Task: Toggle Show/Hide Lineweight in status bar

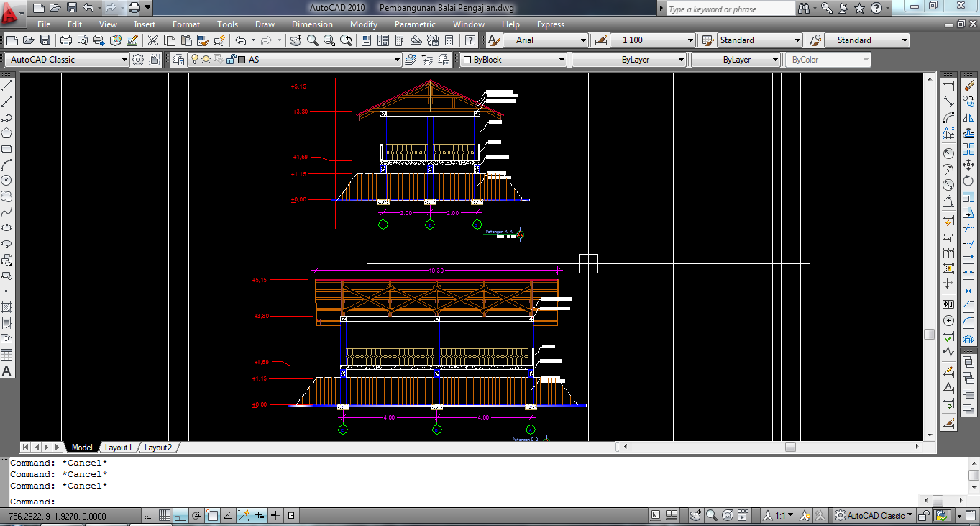Action: [x=275, y=515]
